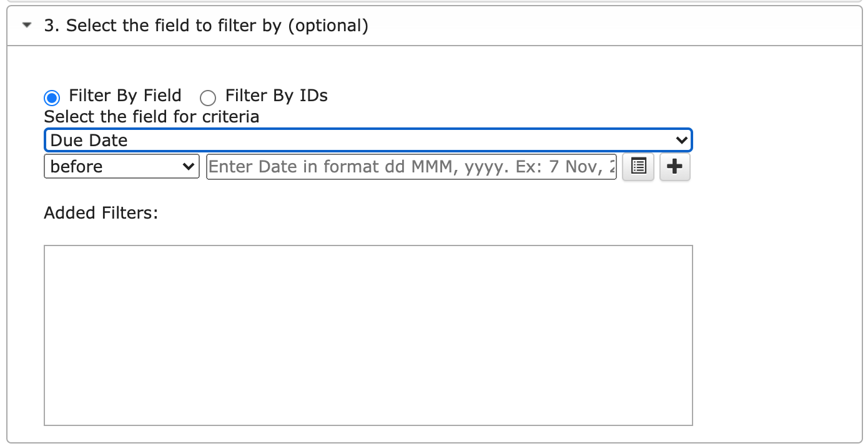Image resolution: width=868 pixels, height=446 pixels.
Task: Select the Filter By Field radio button
Action: click(52, 97)
